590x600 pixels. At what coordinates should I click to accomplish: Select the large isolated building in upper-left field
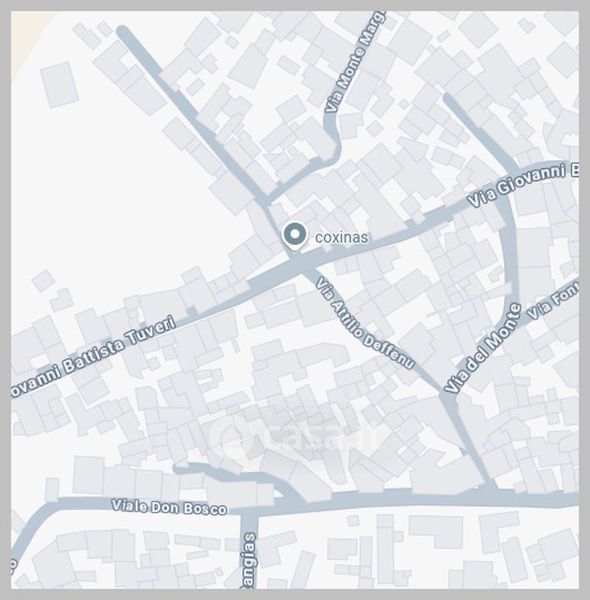[x=59, y=85]
